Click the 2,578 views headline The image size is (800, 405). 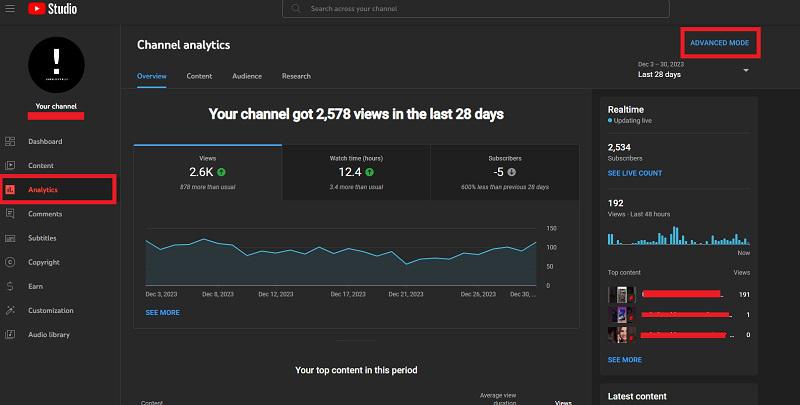356,114
